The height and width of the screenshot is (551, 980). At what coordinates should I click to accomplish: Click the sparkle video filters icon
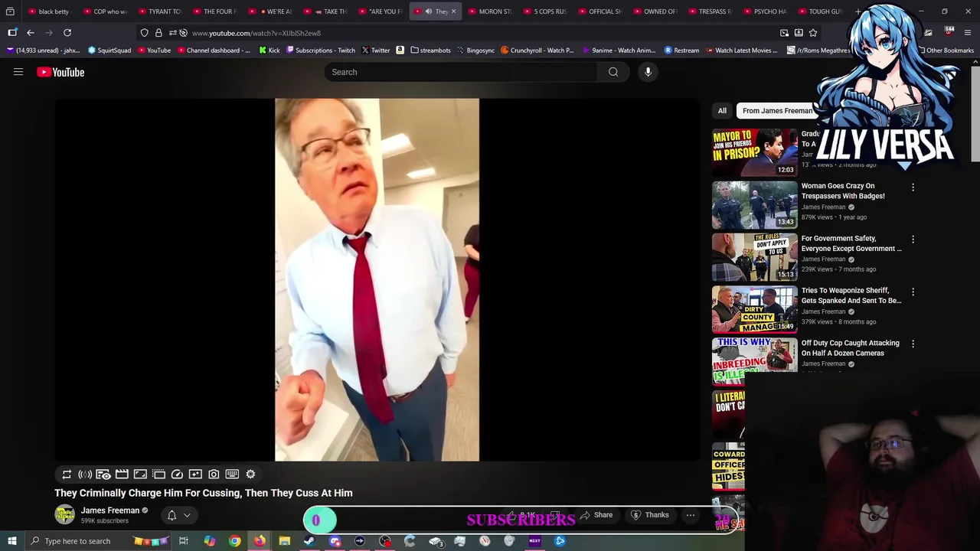pos(195,474)
